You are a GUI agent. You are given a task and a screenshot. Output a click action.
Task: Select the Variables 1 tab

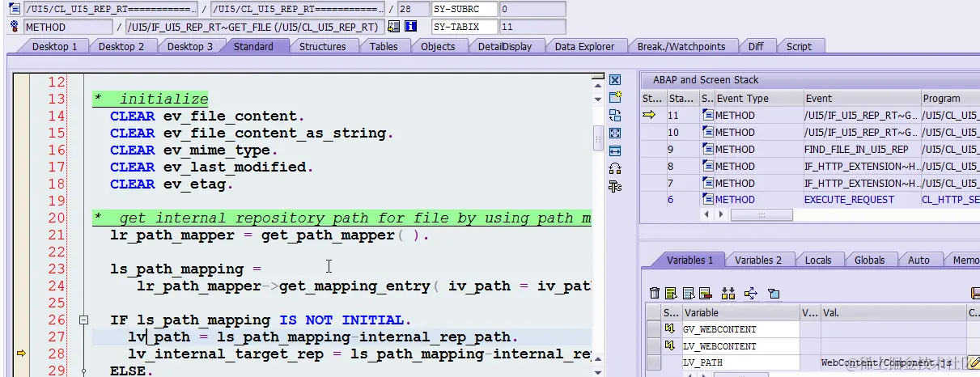point(689,260)
